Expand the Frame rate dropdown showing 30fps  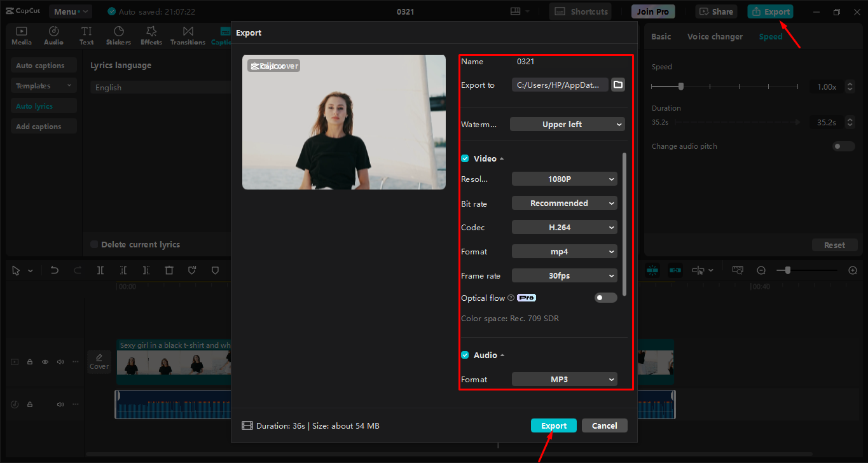click(564, 275)
